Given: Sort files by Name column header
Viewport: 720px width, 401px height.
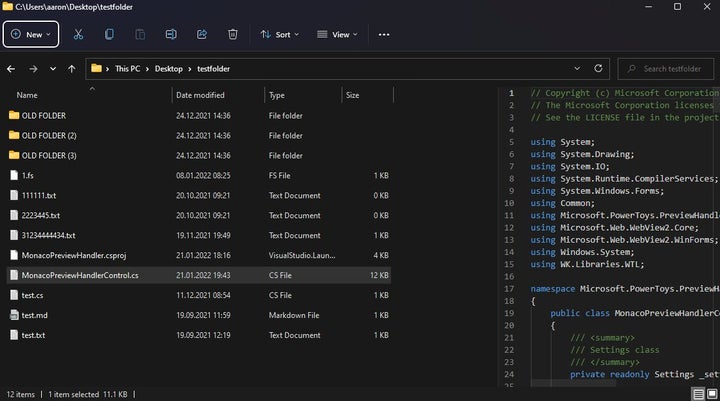Looking at the screenshot, I should 27,95.
